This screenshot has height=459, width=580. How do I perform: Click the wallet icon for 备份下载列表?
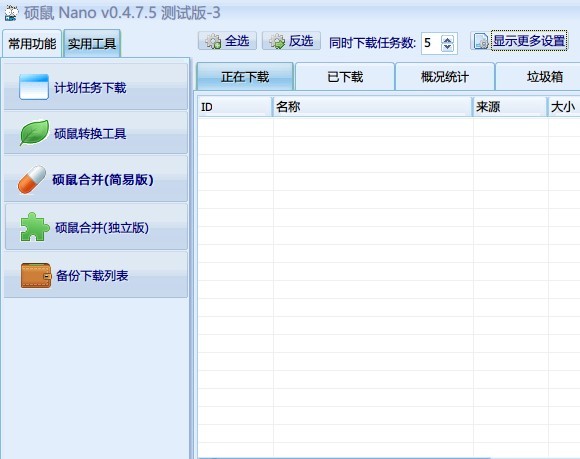tap(36, 275)
